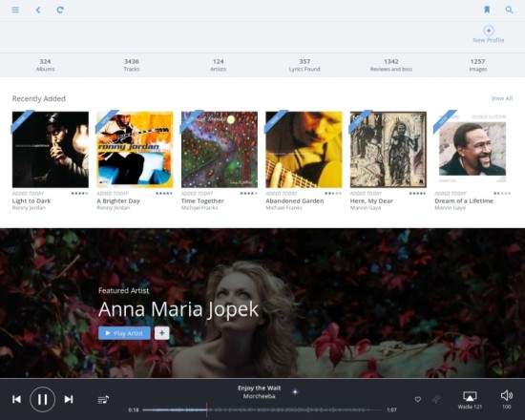Select the Wadia 121 audio output zone
Viewport: 525px width, 420px height.
470,400
